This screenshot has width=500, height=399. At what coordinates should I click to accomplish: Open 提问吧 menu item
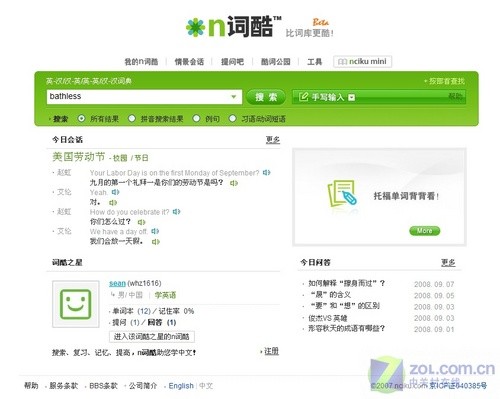[x=232, y=62]
